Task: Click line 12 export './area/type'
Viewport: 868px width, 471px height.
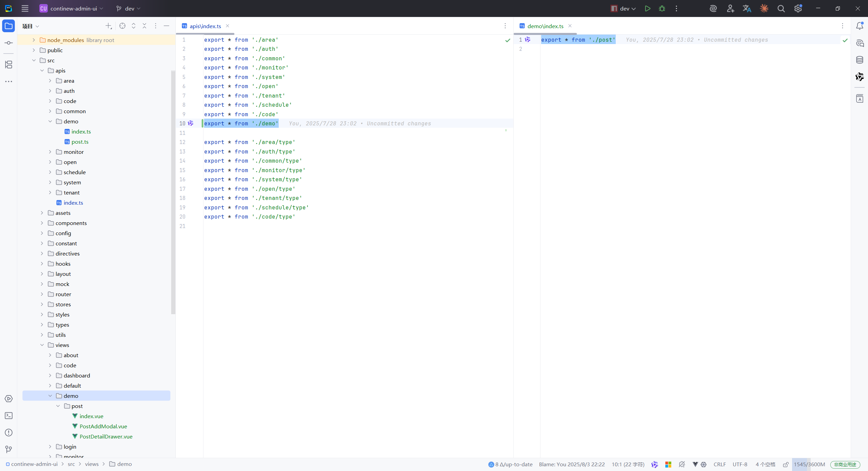Action: click(x=250, y=142)
